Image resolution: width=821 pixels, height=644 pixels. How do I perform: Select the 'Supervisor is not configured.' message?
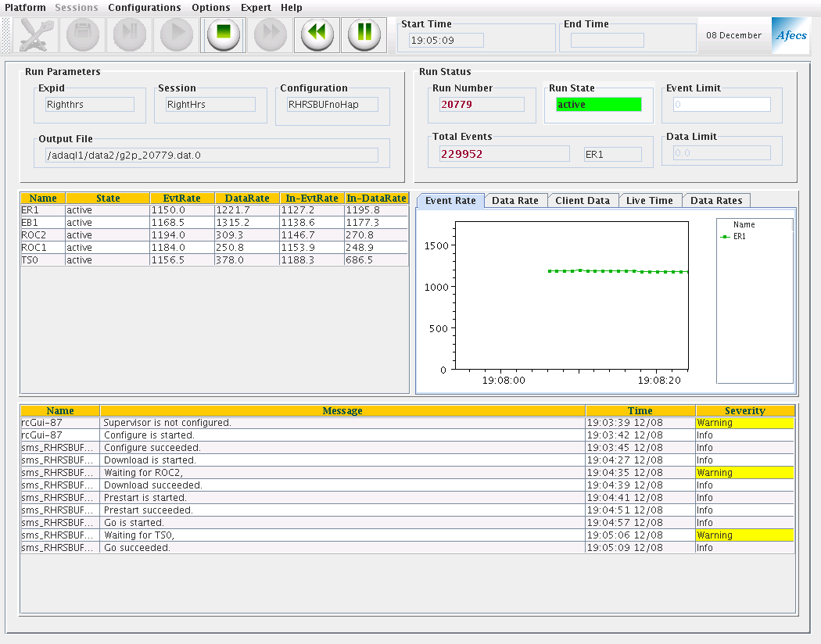(407, 423)
